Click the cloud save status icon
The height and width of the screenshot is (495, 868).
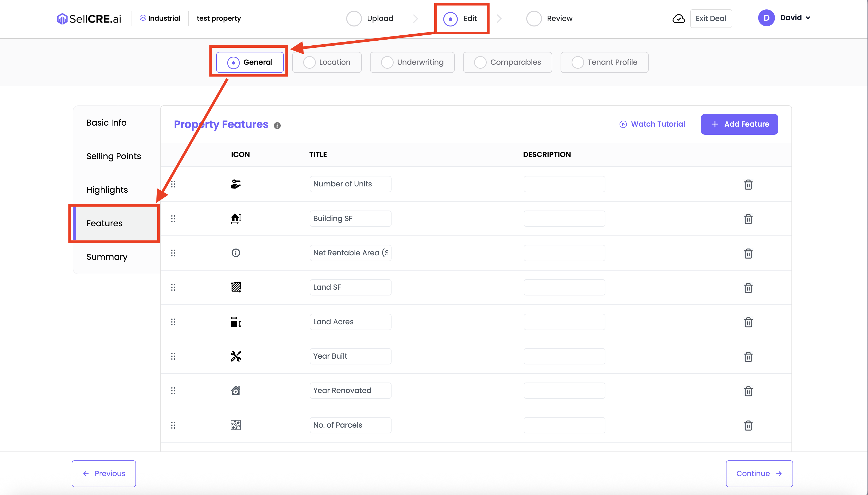point(678,19)
